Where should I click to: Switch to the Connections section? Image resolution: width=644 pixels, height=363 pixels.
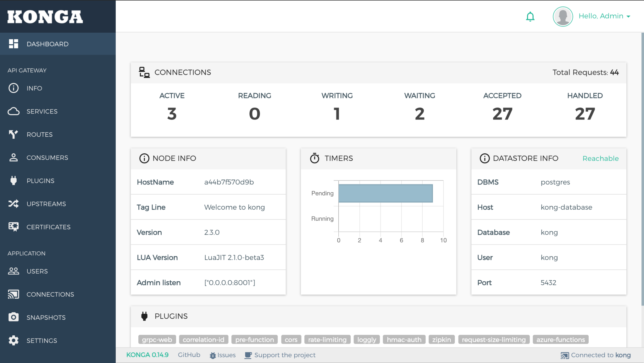[x=50, y=294]
